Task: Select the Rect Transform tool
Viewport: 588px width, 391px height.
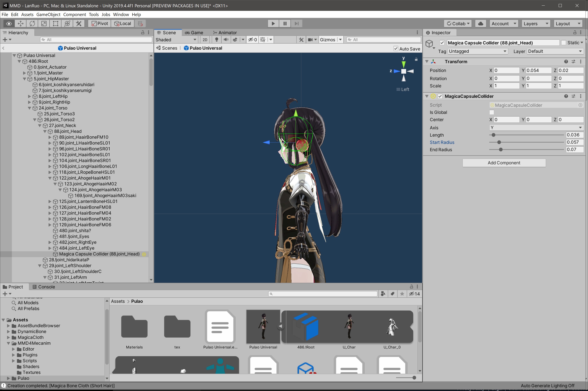Action: point(56,23)
